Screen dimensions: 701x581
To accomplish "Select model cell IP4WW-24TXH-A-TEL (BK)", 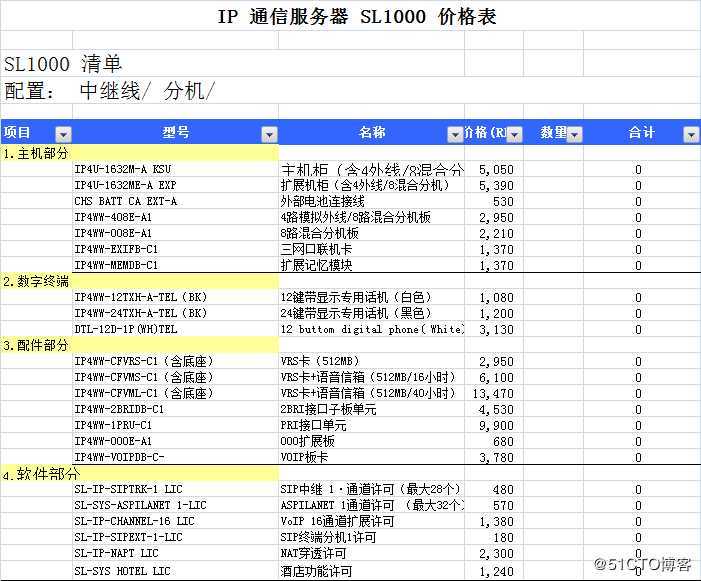I will (x=175, y=313).
